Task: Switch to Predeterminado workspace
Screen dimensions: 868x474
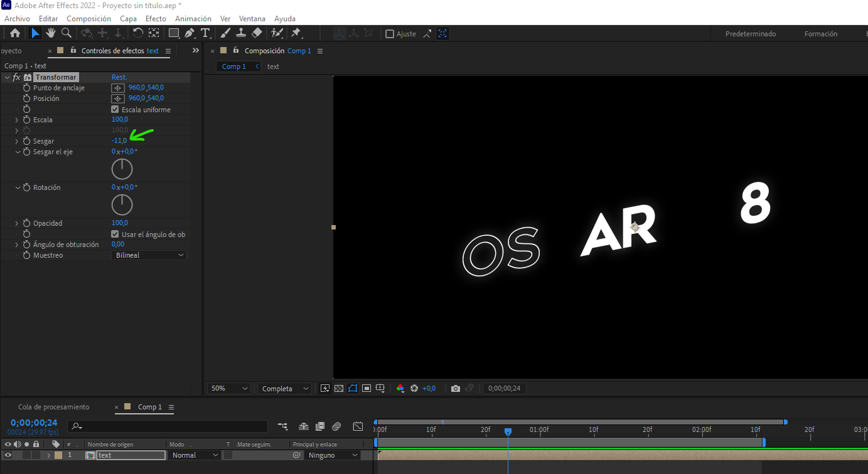Action: click(751, 34)
